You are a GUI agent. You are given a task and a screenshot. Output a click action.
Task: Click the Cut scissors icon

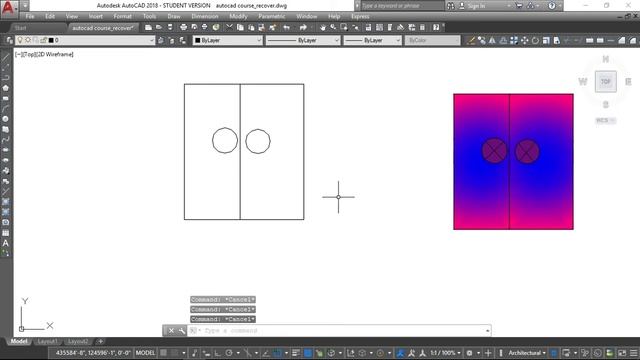[x=229, y=27]
